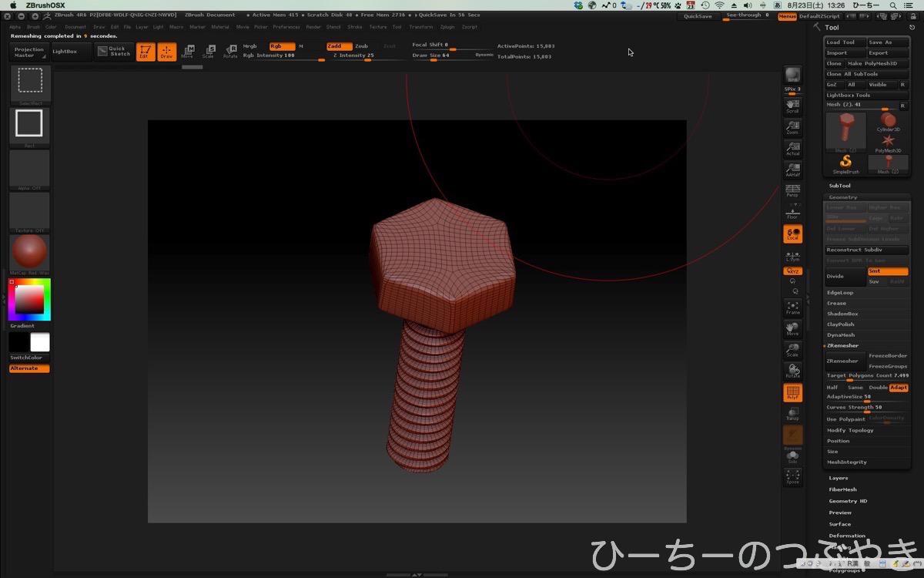This screenshot has height=578, width=924.
Task: Toggle PolyF wireframe display
Action: pos(792,393)
